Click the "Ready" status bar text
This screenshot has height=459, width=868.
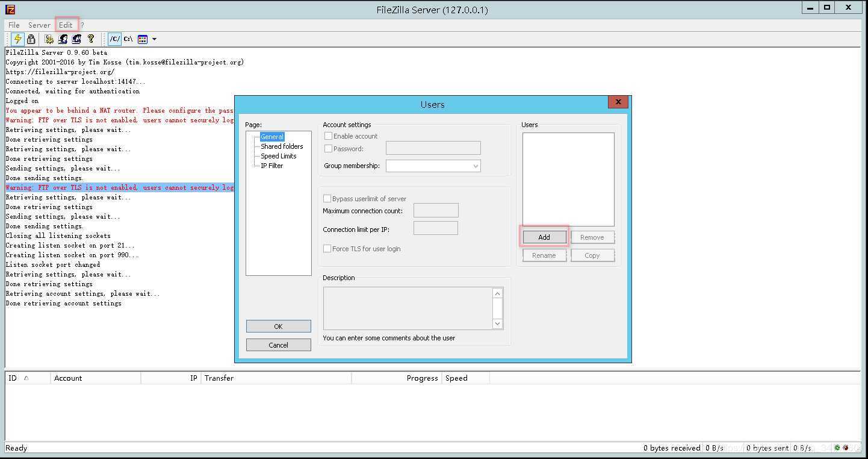pos(16,448)
